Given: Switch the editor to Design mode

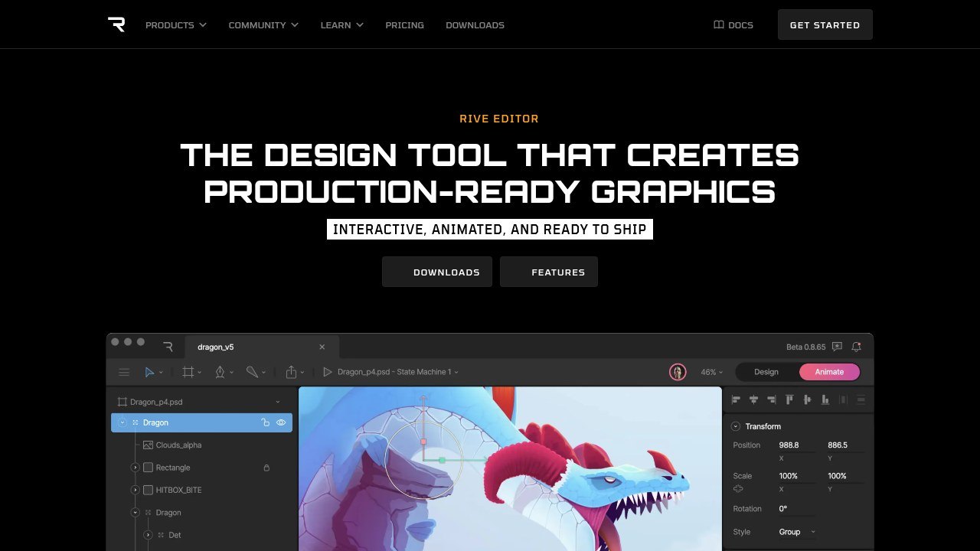Looking at the screenshot, I should pyautogui.click(x=766, y=372).
